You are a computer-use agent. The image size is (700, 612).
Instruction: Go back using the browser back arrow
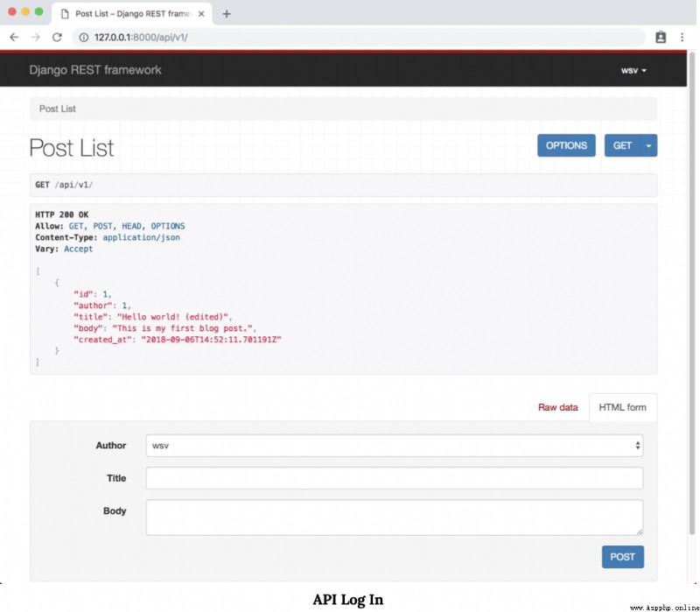click(x=14, y=37)
